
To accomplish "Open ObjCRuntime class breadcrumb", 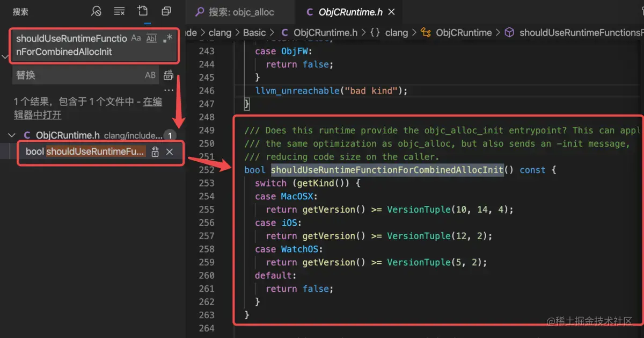I will pyautogui.click(x=464, y=33).
